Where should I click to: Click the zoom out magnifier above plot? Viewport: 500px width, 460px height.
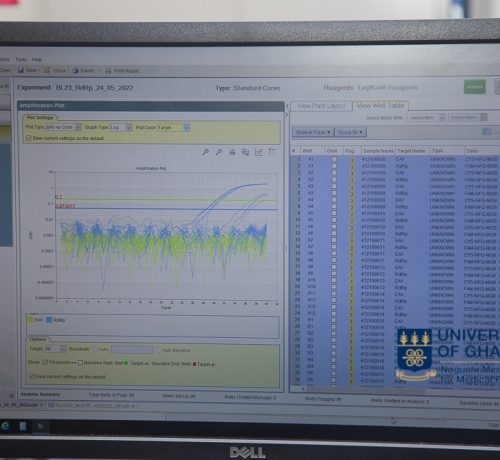[219, 152]
